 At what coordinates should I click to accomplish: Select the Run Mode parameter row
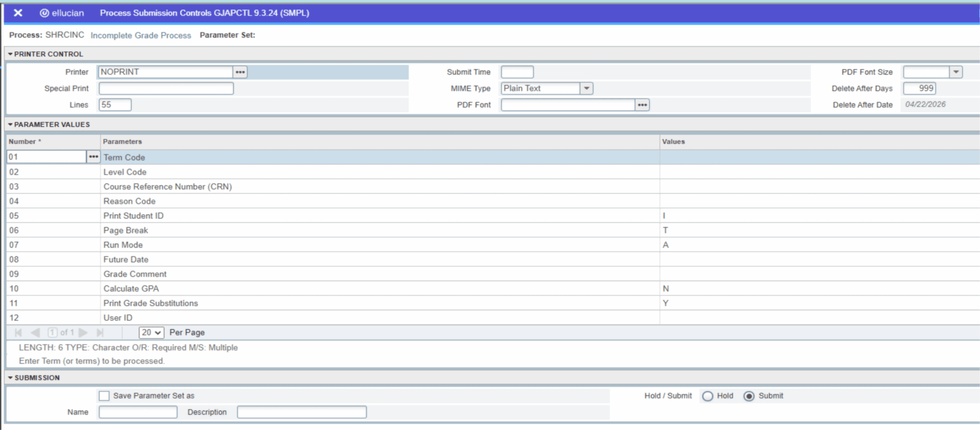[123, 245]
